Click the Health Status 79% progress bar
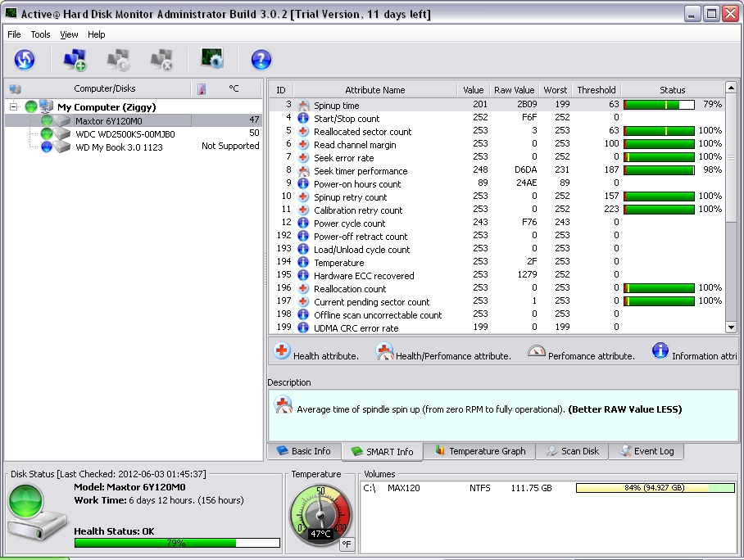 click(x=177, y=543)
